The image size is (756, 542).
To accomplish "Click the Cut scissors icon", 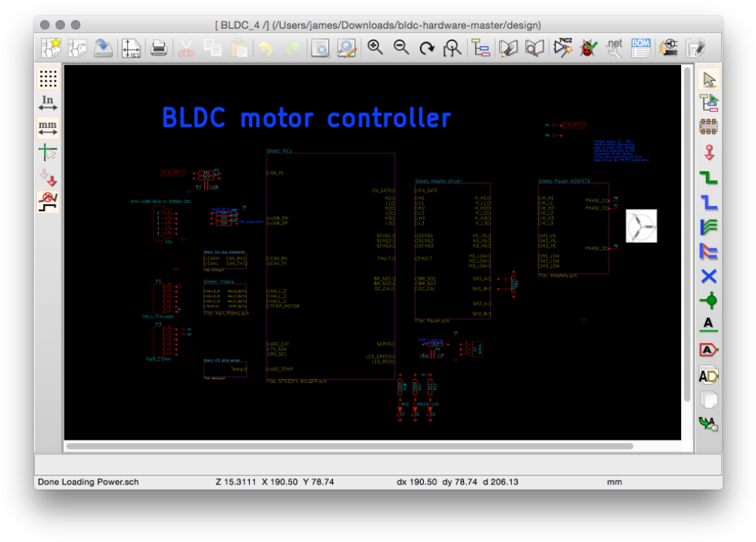I will 187,48.
